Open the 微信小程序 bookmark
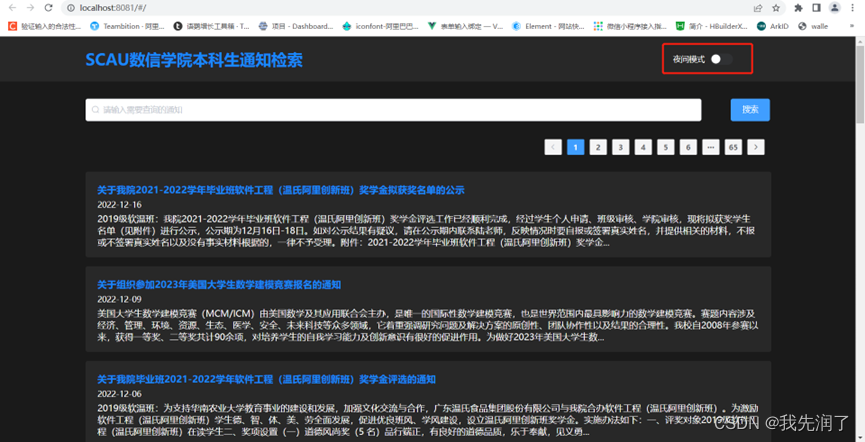The width and height of the screenshot is (865, 442). tap(630, 26)
